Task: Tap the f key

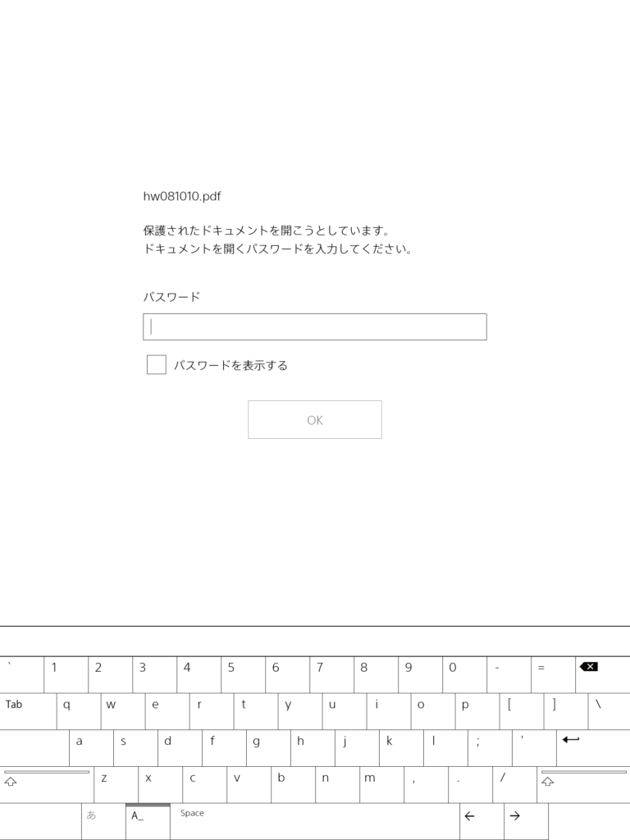Action: coord(225,748)
